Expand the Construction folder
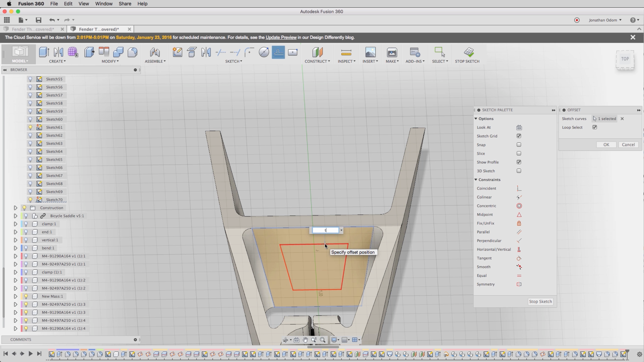This screenshot has height=362, width=644. pos(15,208)
